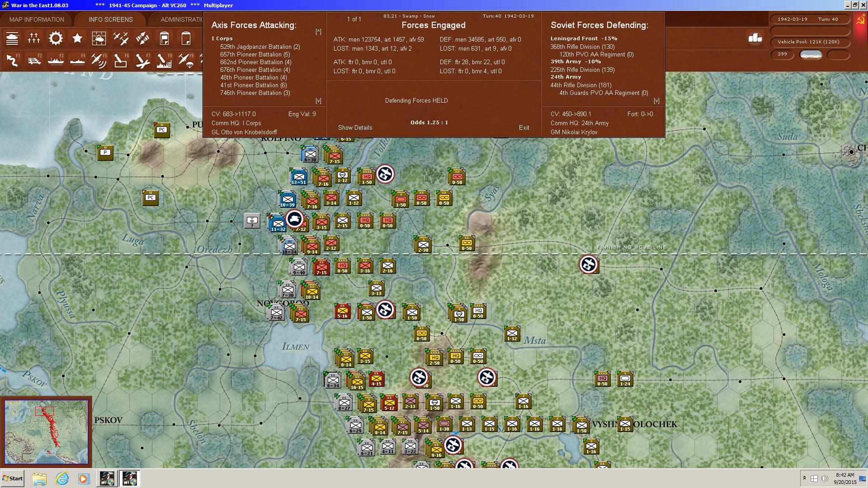Open victory conditions via the star icon

[x=77, y=38]
